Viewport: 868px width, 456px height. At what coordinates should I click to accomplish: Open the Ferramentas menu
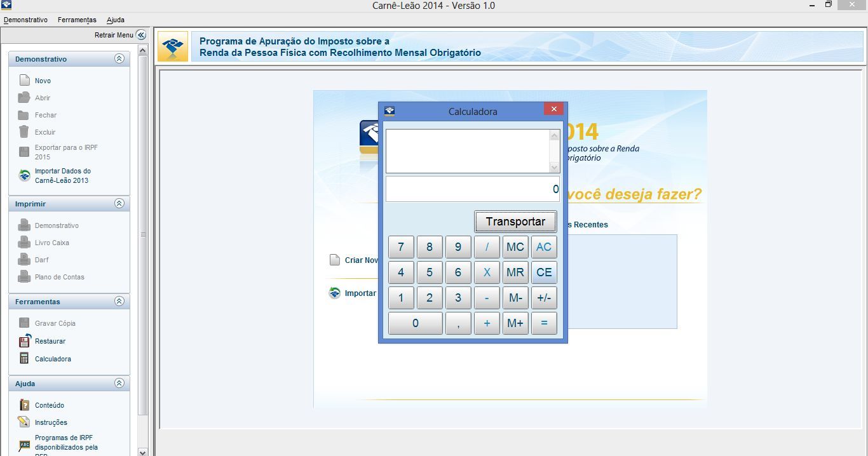click(77, 20)
